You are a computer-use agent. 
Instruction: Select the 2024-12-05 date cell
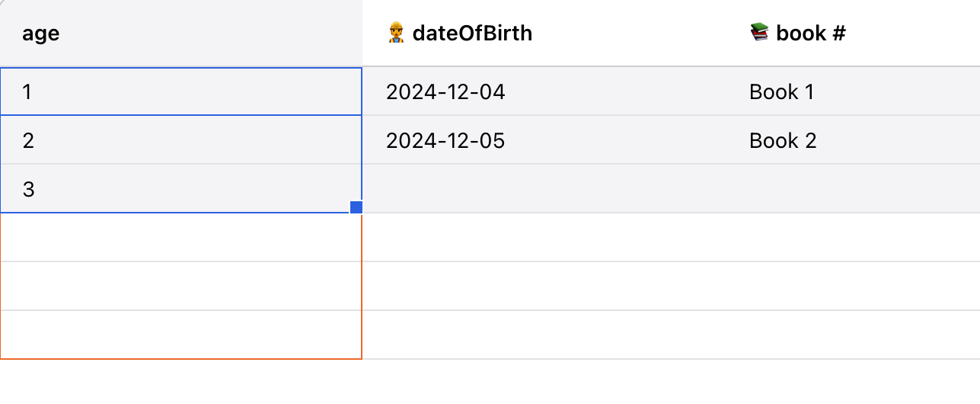544,141
